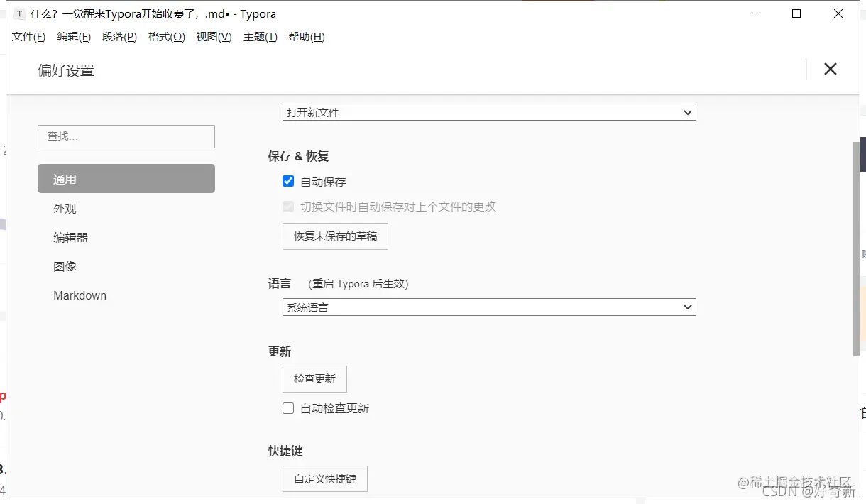This screenshot has width=866, height=504.
Task: Open the 帮助 menu
Action: coord(307,37)
